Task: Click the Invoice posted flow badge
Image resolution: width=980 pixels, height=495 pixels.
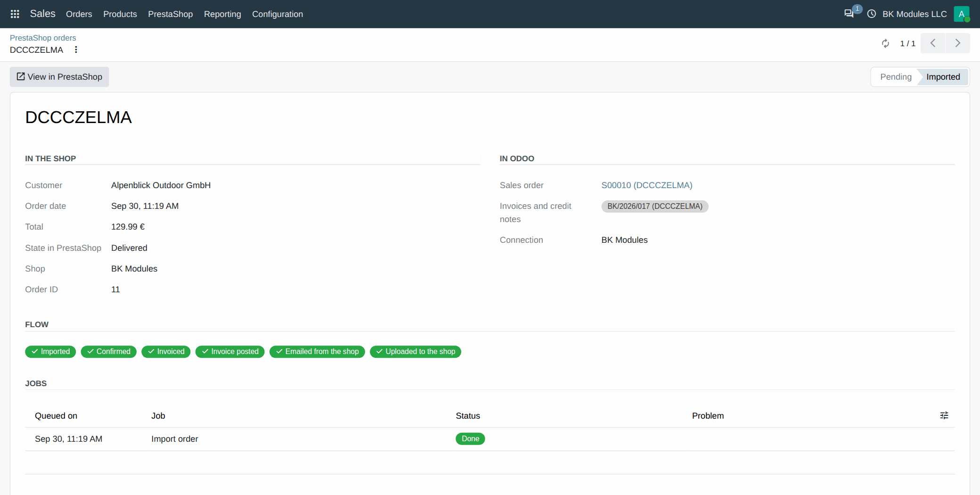Action: coord(230,352)
